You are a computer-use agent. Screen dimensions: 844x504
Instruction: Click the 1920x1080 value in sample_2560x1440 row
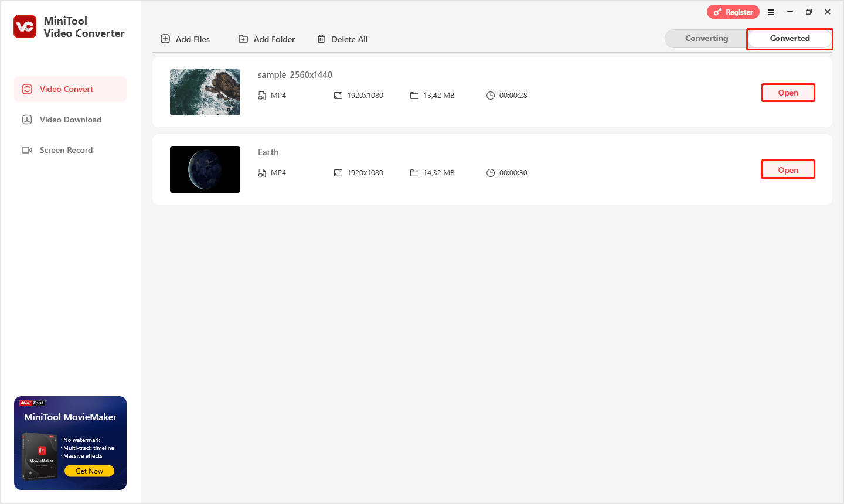tap(365, 96)
